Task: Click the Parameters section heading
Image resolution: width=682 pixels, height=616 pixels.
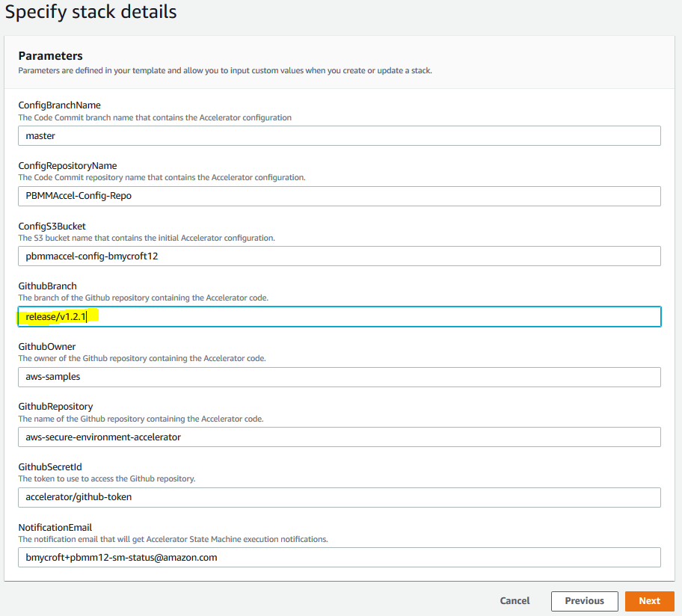Action: coord(50,56)
